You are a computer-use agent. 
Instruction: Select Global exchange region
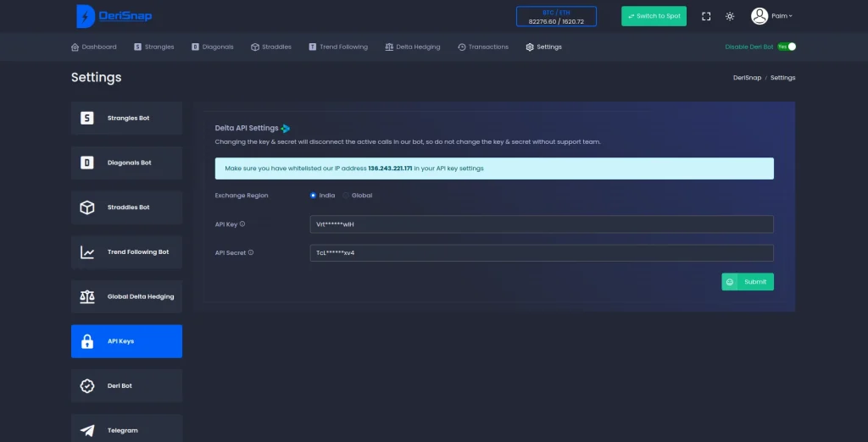346,196
